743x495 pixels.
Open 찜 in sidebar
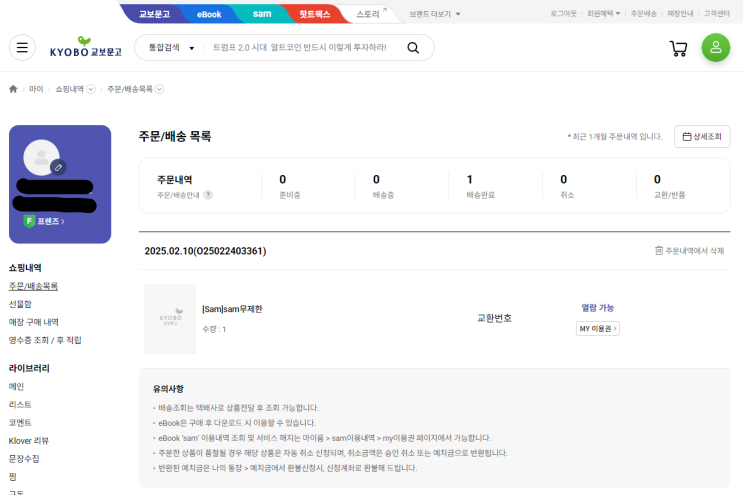coord(12,477)
